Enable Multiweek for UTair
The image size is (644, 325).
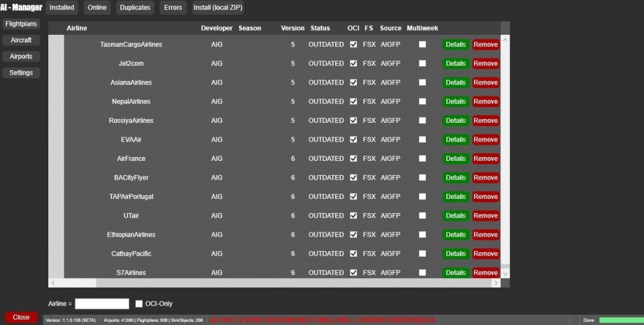(422, 216)
